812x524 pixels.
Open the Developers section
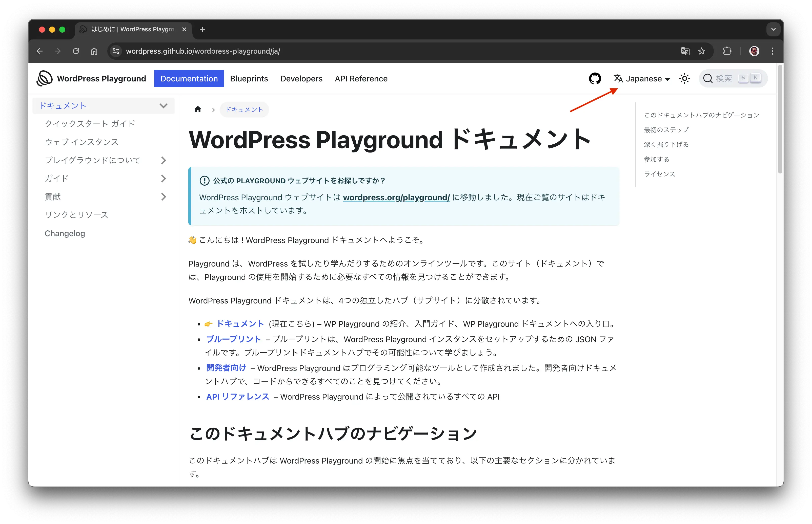coord(301,78)
